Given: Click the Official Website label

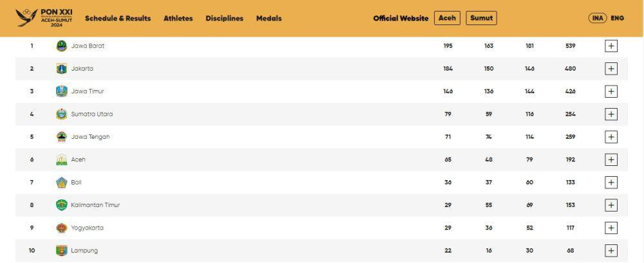Looking at the screenshot, I should pos(401,18).
